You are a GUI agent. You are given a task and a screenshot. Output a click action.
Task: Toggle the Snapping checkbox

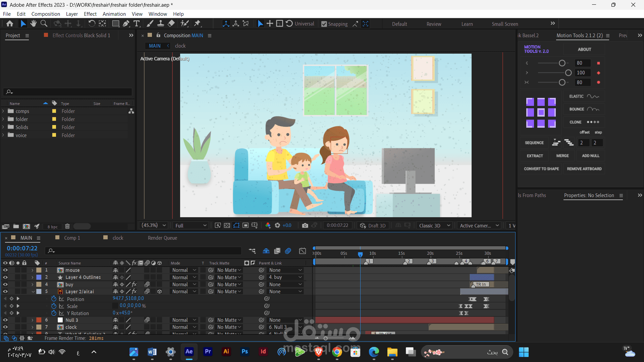coord(324,24)
